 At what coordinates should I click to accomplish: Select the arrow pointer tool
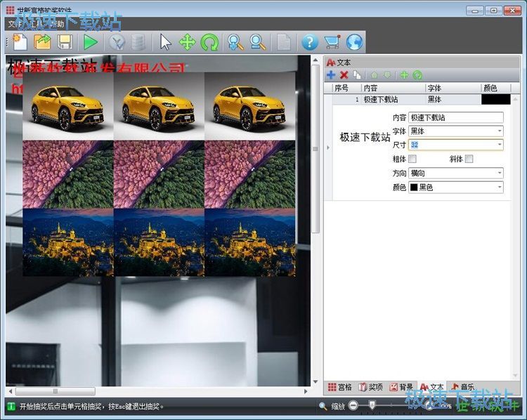pos(165,43)
